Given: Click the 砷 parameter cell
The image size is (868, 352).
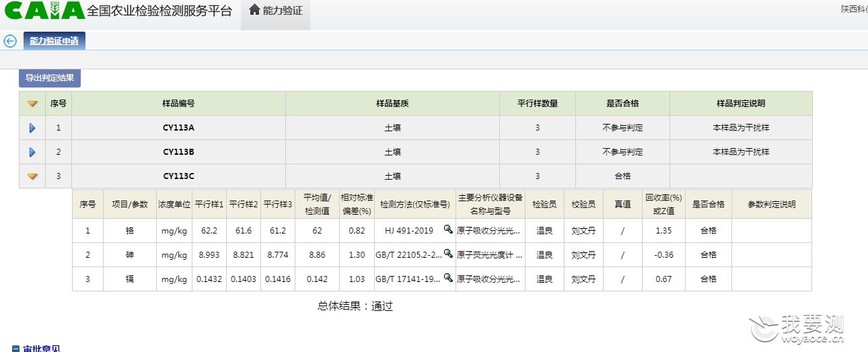Looking at the screenshot, I should [129, 254].
